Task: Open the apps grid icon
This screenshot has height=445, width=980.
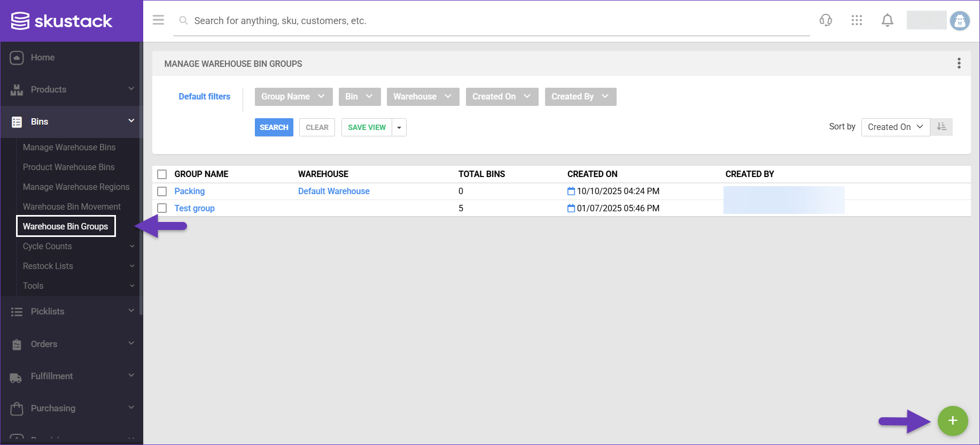Action: point(857,20)
